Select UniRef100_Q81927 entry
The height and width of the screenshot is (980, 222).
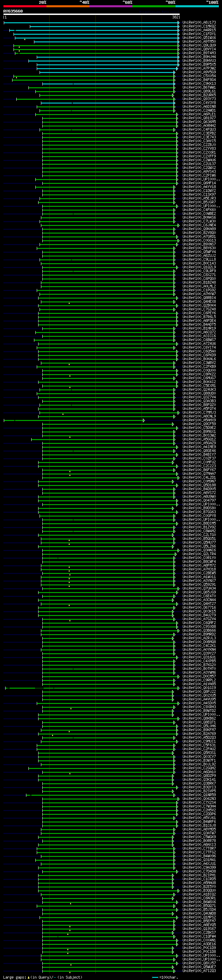[199, 118]
